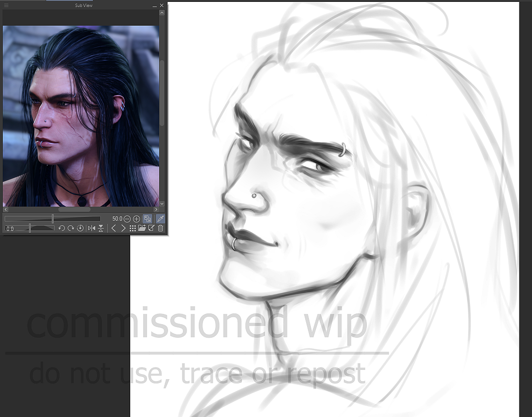Click the zoom in plus icon
The image size is (532, 417).
point(136,219)
